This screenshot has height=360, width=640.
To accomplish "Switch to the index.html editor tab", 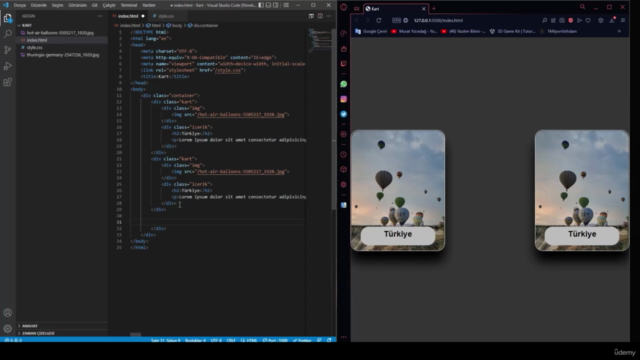I will click(x=128, y=16).
